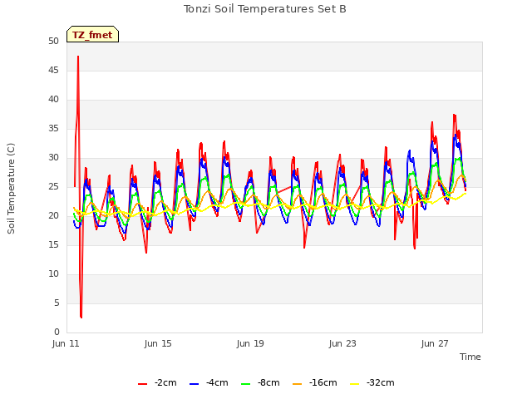Click the red -2cm legend swatch

(x=142, y=383)
